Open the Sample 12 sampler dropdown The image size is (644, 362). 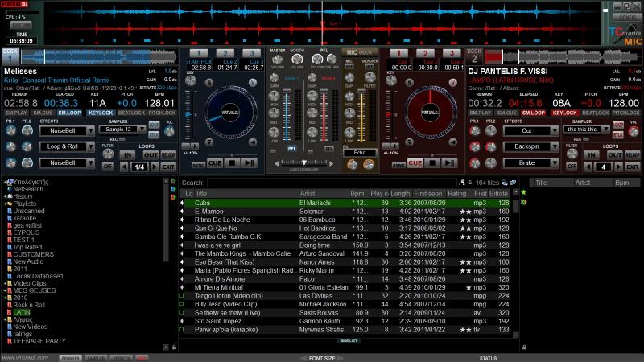pyautogui.click(x=142, y=130)
